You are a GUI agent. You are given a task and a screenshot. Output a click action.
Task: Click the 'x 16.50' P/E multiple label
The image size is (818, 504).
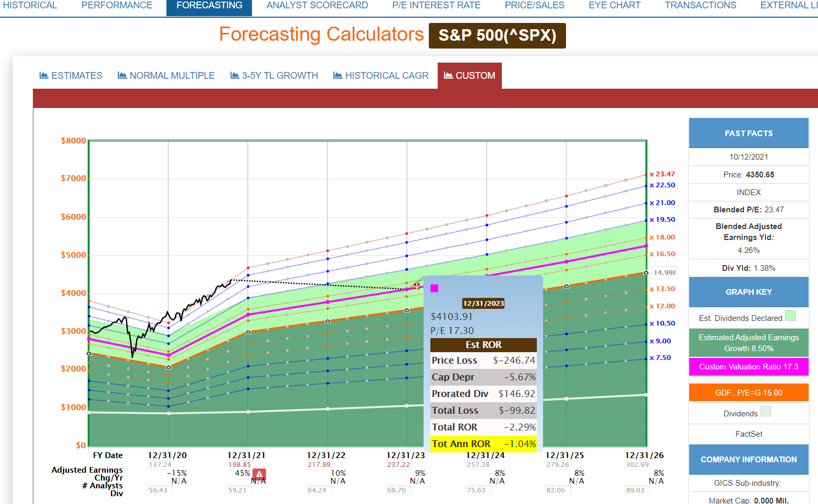(662, 254)
